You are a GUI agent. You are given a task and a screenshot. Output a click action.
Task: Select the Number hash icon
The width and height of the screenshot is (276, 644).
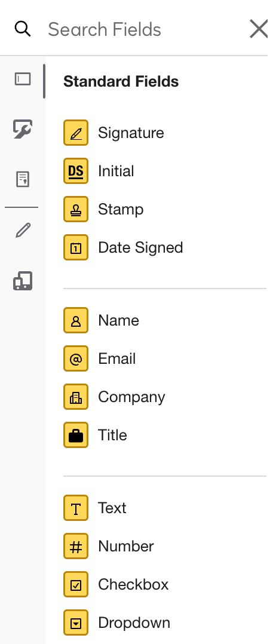click(76, 546)
